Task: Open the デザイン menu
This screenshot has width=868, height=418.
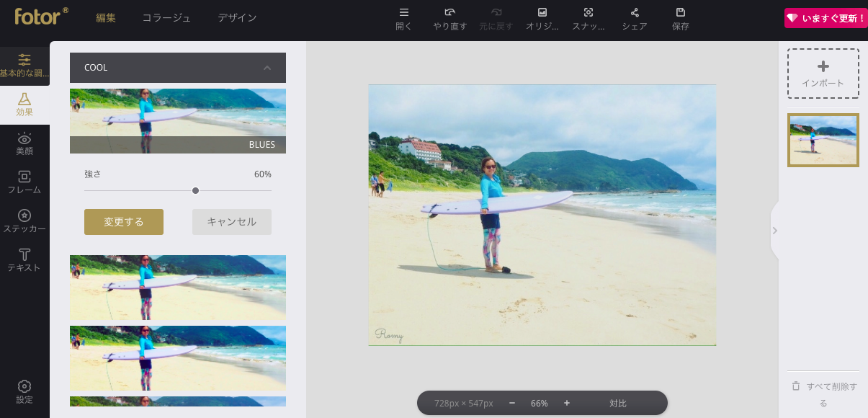Action: tap(237, 17)
